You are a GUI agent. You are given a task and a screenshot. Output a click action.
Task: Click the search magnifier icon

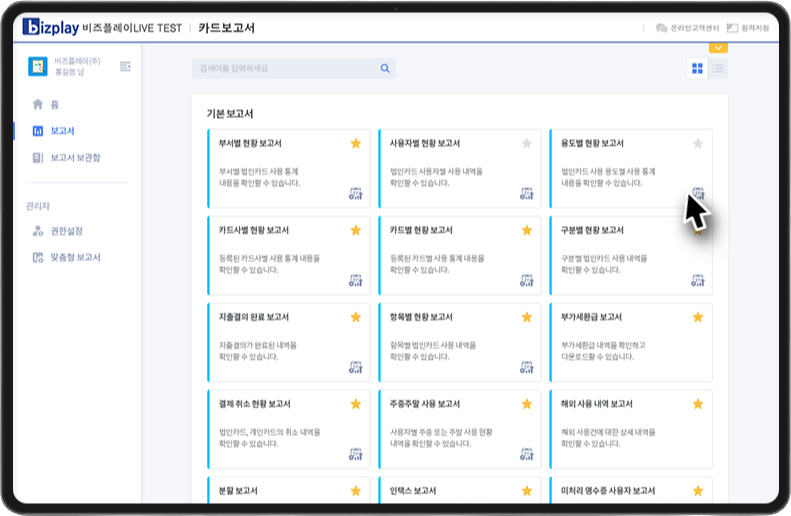pyautogui.click(x=385, y=69)
